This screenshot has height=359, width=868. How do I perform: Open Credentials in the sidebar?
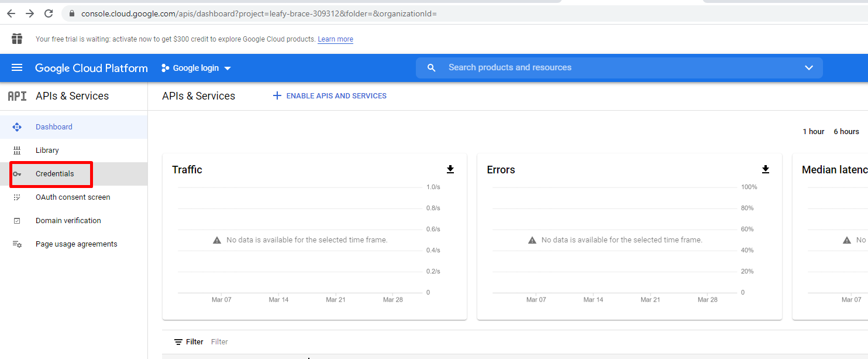[74, 174]
